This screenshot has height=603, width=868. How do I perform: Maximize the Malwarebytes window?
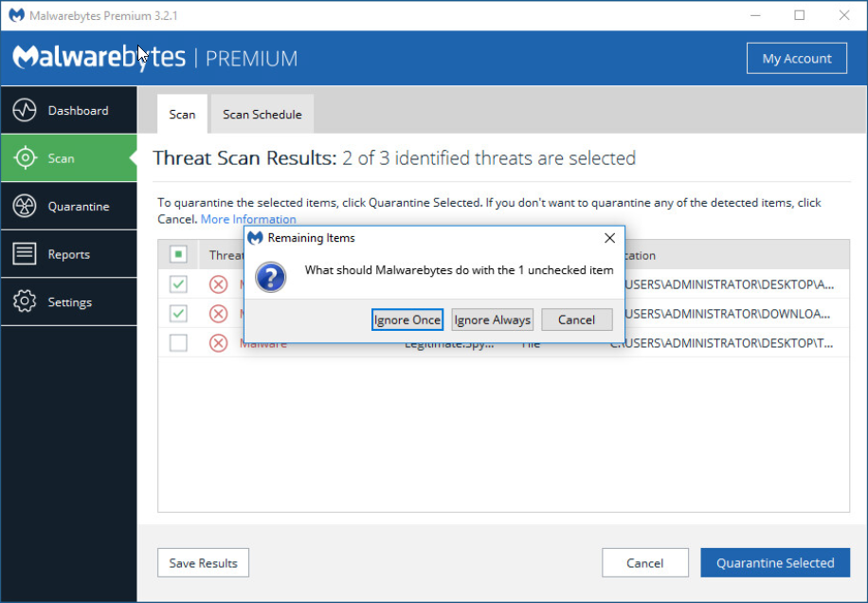pos(800,15)
